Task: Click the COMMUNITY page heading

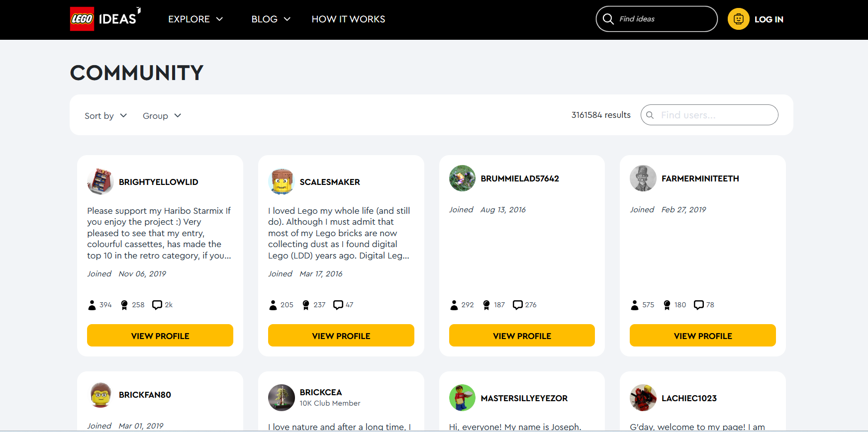Action: (x=137, y=73)
